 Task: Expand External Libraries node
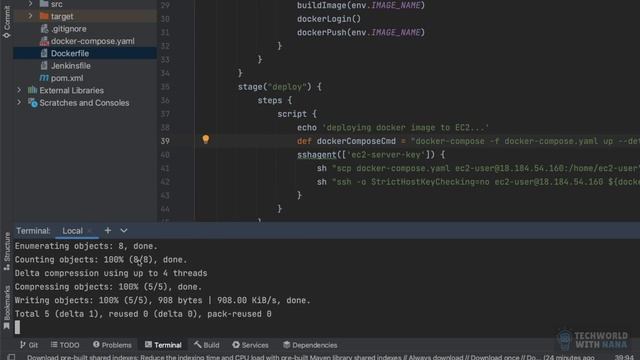19,90
